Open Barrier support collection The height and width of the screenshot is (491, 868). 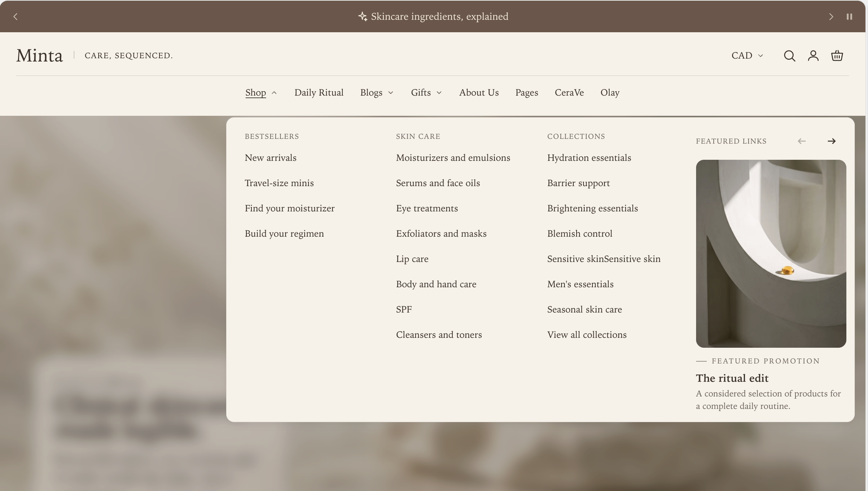point(578,183)
